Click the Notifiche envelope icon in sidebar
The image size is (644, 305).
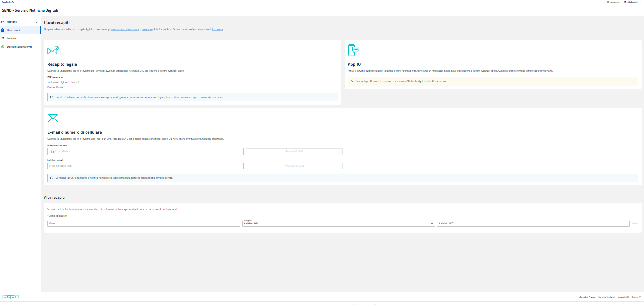(x=3, y=22)
